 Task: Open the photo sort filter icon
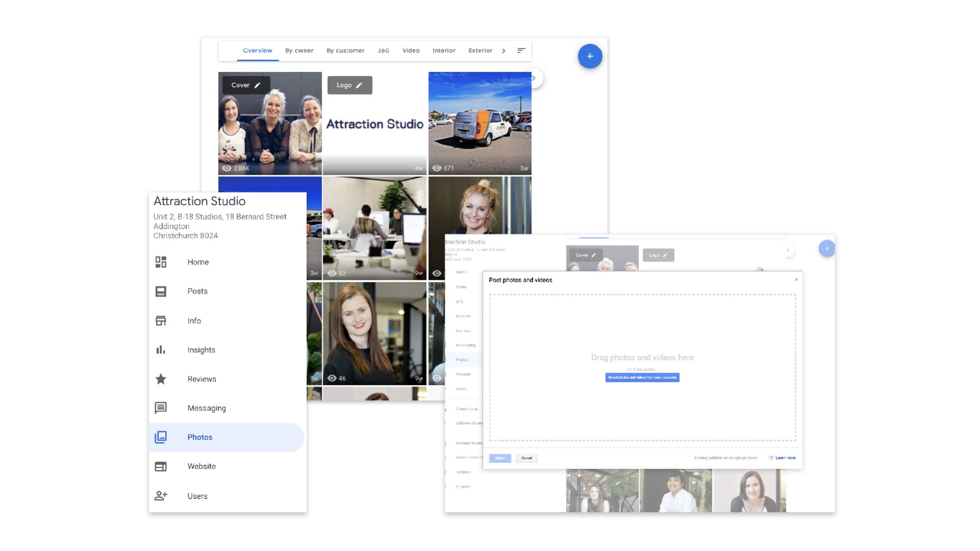[x=521, y=51]
